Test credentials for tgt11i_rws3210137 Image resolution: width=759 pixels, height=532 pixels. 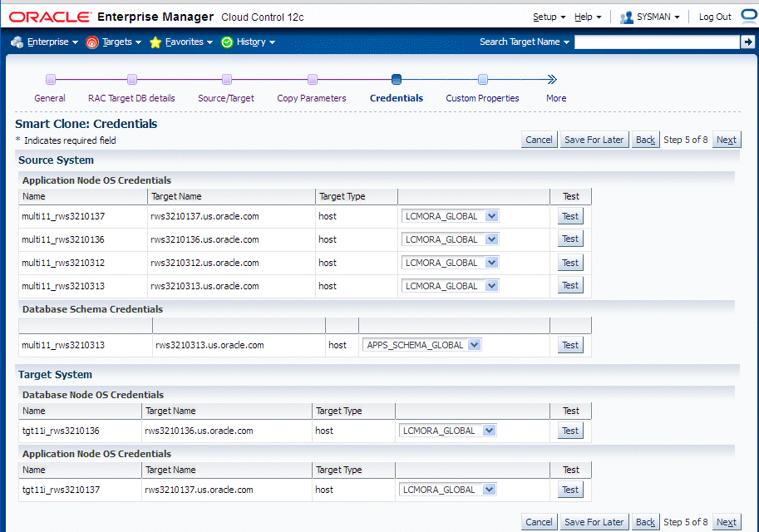click(570, 490)
